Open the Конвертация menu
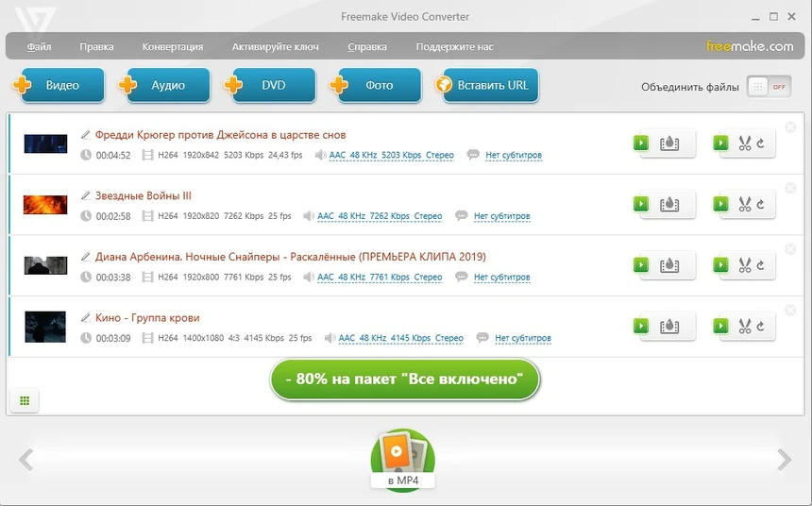The width and height of the screenshot is (812, 506). 173,46
